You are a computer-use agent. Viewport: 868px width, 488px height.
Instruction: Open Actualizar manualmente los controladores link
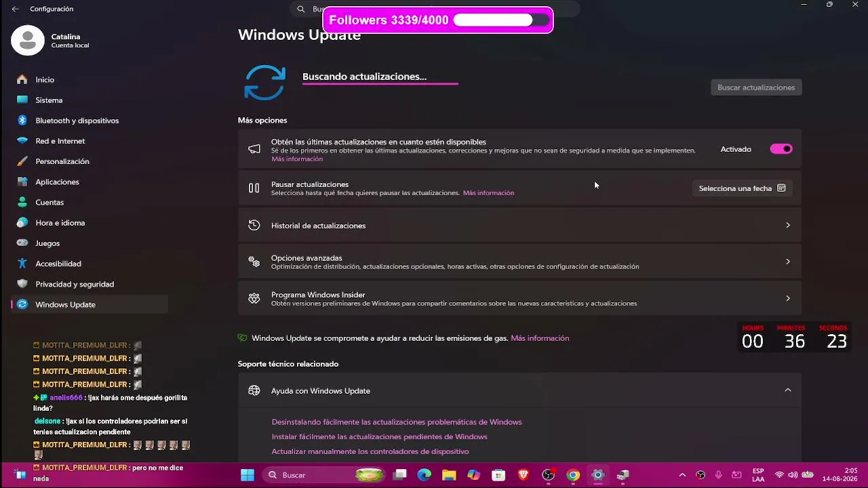[x=370, y=452]
